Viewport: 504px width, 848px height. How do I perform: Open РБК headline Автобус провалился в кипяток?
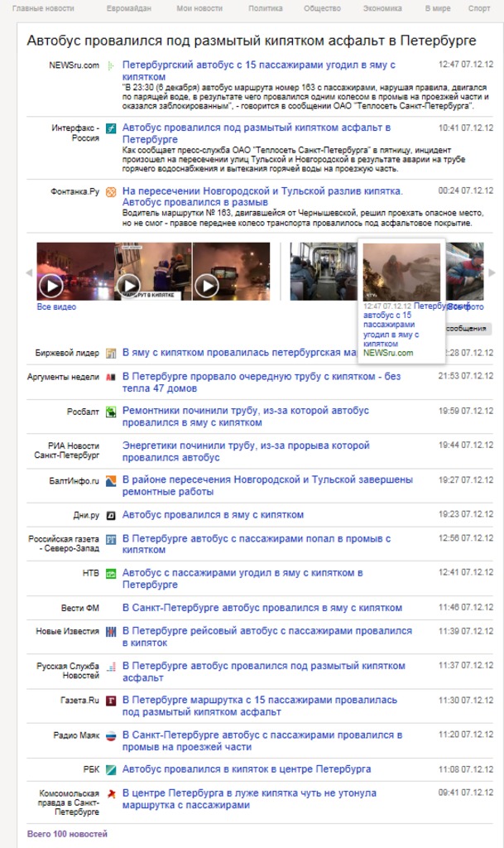click(247, 769)
